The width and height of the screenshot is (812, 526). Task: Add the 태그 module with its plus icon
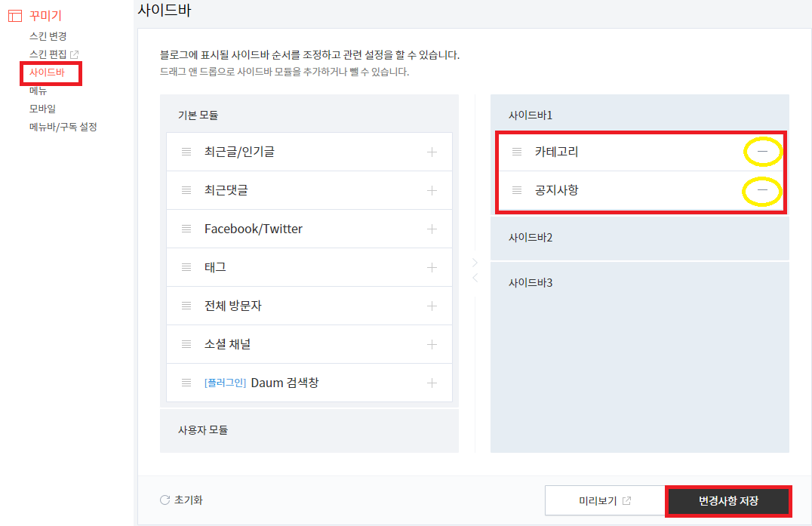pyautogui.click(x=432, y=267)
